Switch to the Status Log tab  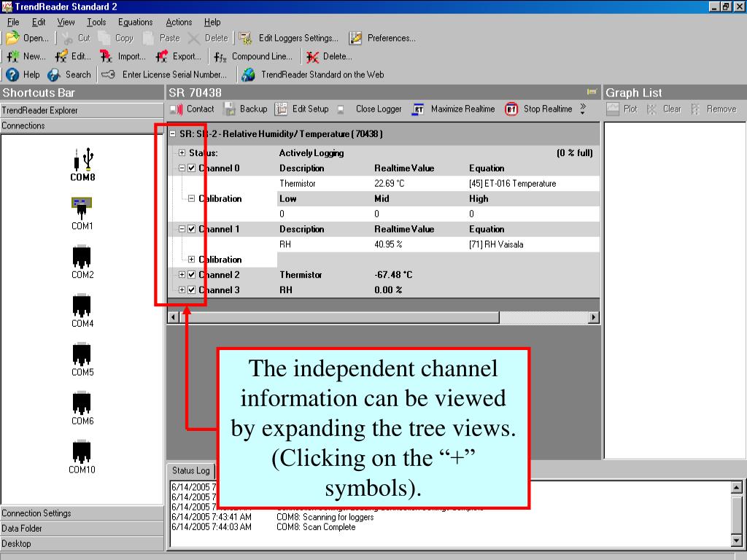(191, 470)
